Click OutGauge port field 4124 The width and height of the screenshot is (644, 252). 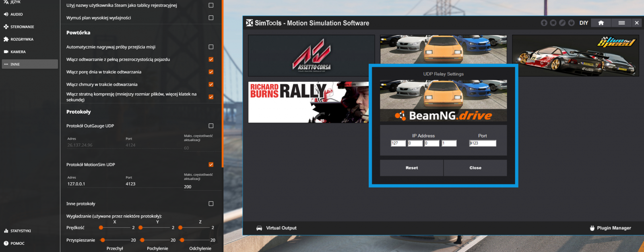pyautogui.click(x=153, y=145)
